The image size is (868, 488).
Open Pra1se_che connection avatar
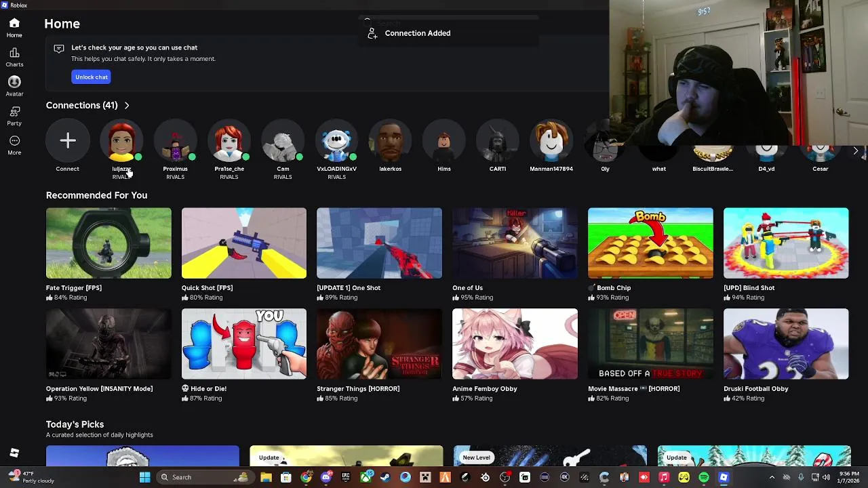point(229,140)
